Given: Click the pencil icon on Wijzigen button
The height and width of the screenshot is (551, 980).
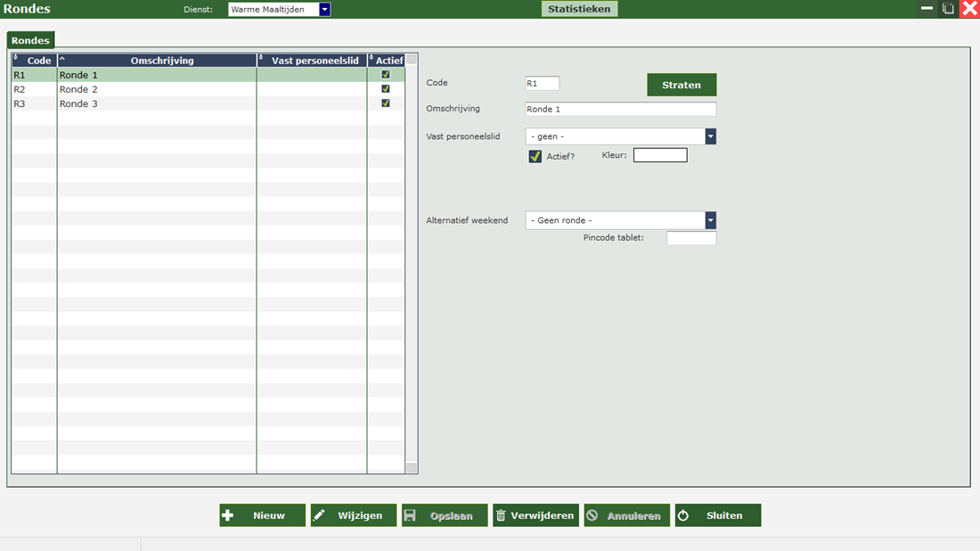Looking at the screenshot, I should tap(319, 515).
